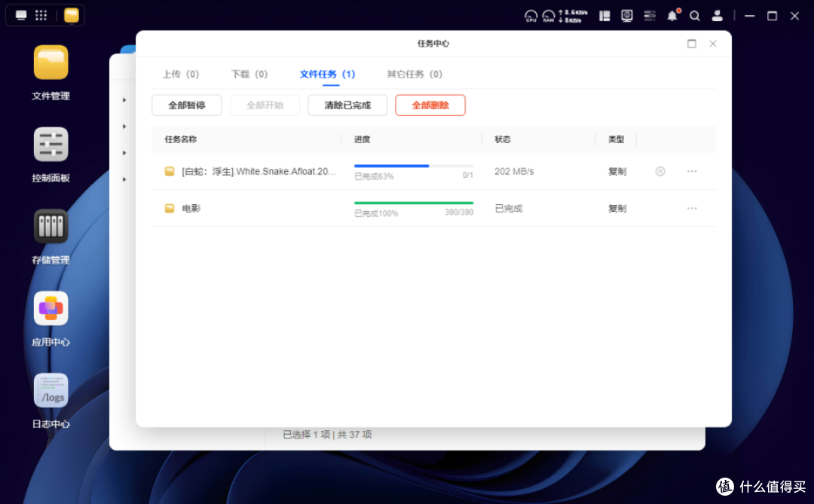The width and height of the screenshot is (814, 504).
Task: Click the blue 63% progress bar
Action: tap(414, 166)
